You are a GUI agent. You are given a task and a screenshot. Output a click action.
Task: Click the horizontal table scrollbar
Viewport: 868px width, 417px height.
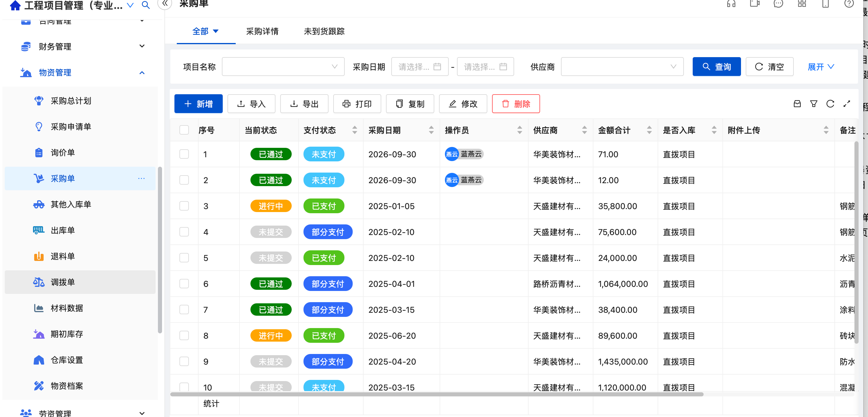(437, 394)
